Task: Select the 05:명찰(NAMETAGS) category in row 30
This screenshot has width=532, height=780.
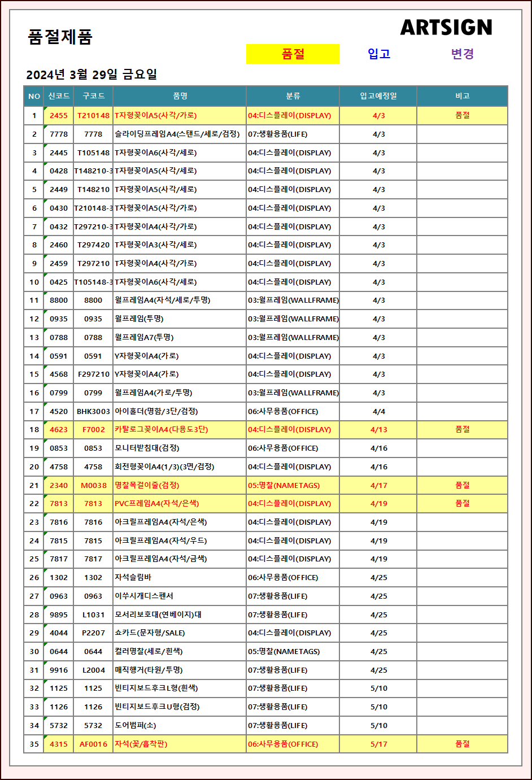Action: pyautogui.click(x=284, y=651)
